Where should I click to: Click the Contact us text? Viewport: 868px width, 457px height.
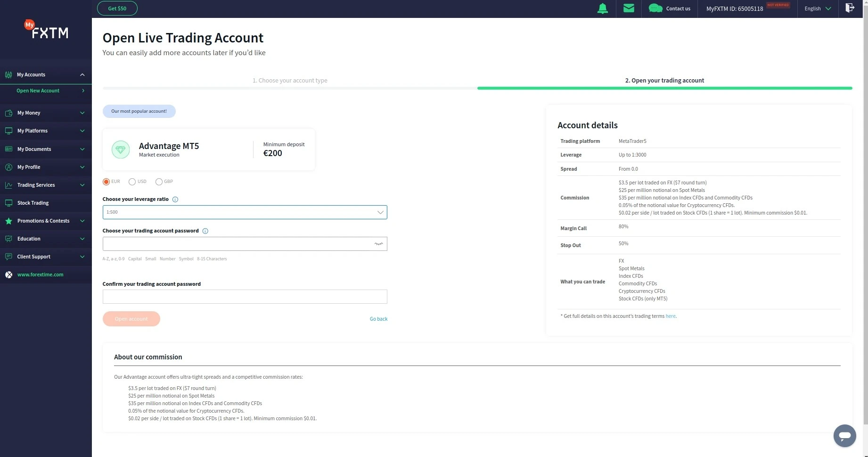tap(678, 8)
